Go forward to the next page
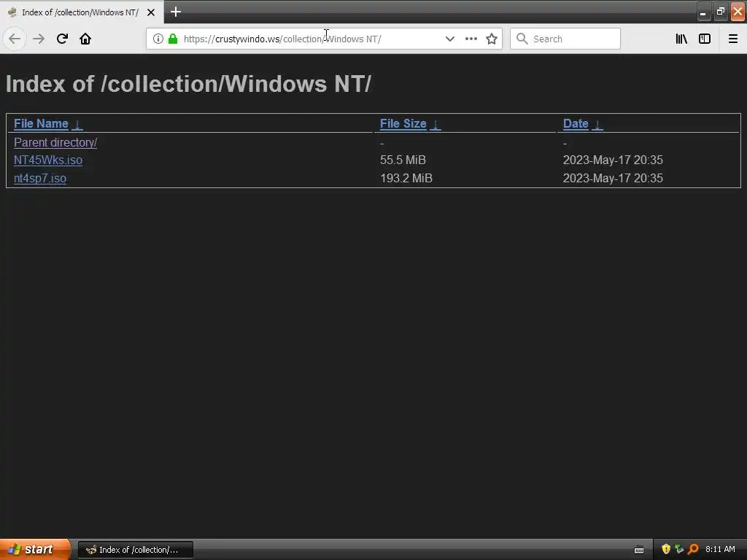747x560 pixels. tap(39, 39)
